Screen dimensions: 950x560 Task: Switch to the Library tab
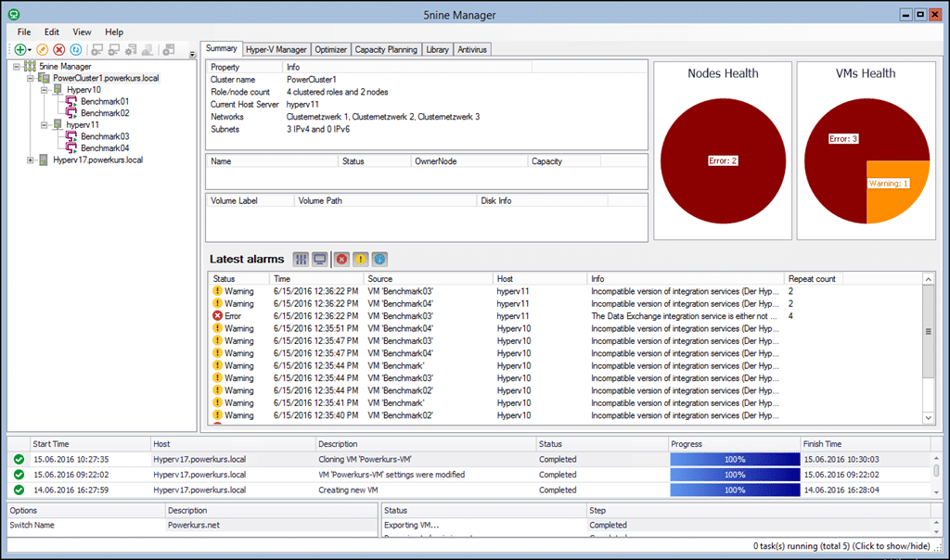(x=438, y=50)
